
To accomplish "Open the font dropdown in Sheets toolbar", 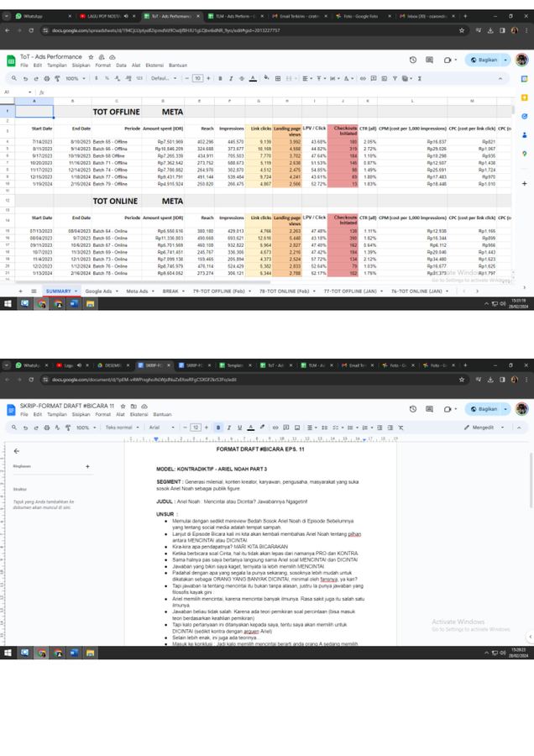I will 164,78.
